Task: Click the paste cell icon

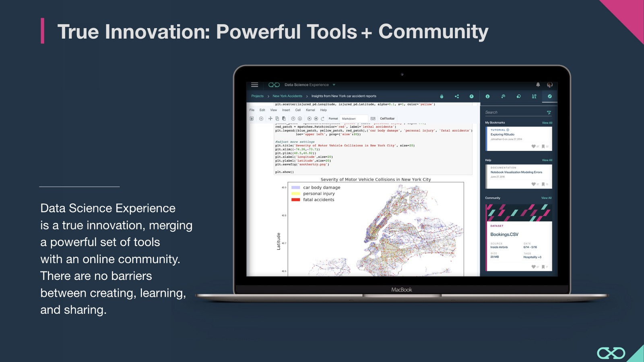Action: point(284,119)
